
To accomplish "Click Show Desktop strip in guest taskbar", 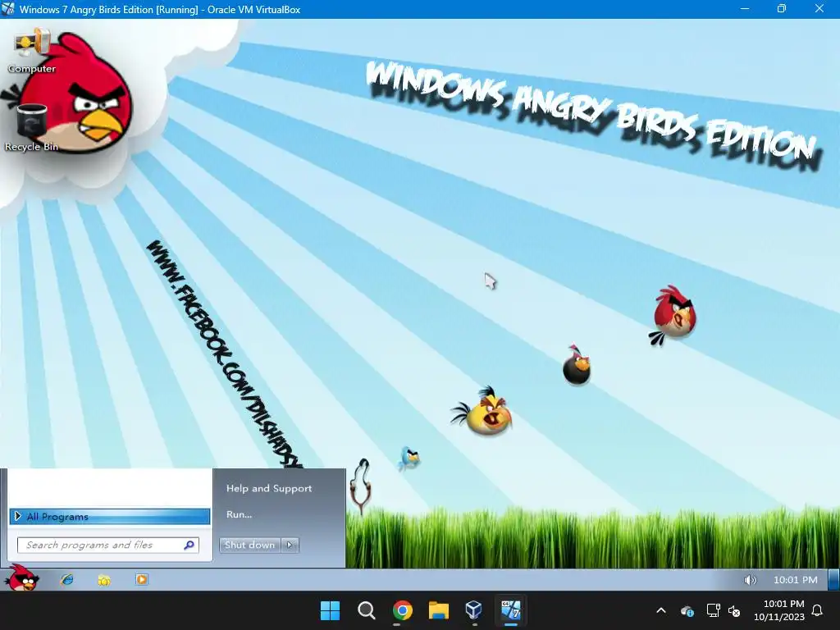I will (x=833, y=580).
